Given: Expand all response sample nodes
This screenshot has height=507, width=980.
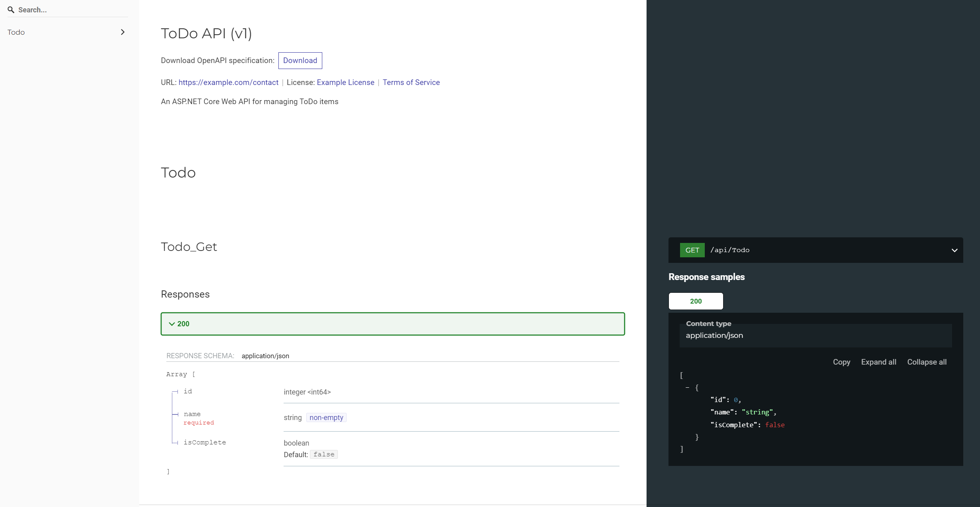Looking at the screenshot, I should point(879,361).
